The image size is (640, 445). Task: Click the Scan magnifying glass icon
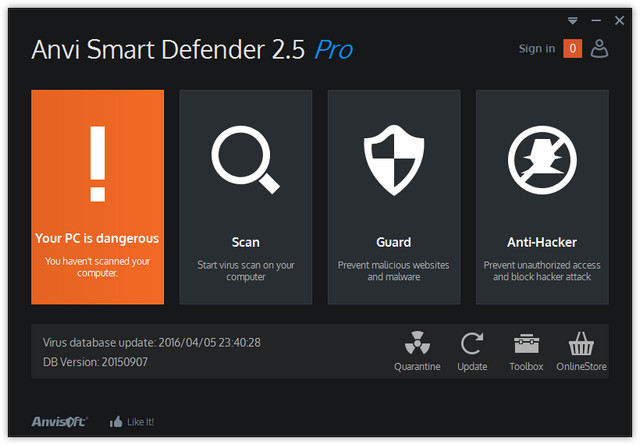click(244, 160)
